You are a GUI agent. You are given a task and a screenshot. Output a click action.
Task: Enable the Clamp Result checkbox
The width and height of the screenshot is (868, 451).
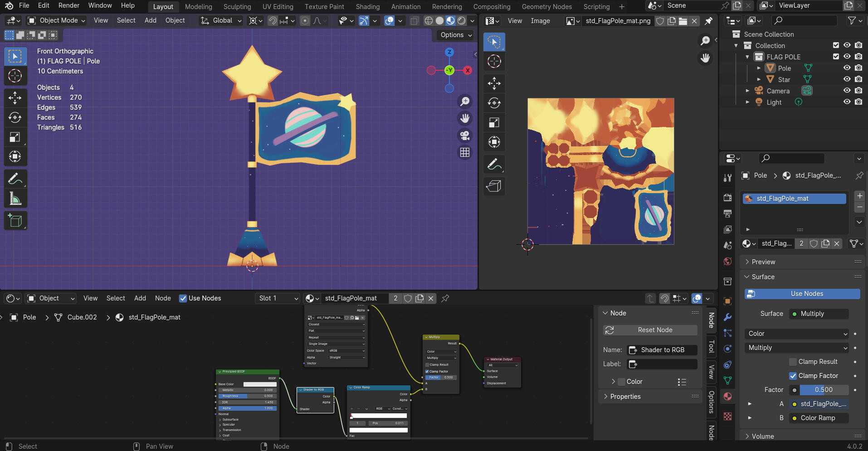tap(793, 362)
